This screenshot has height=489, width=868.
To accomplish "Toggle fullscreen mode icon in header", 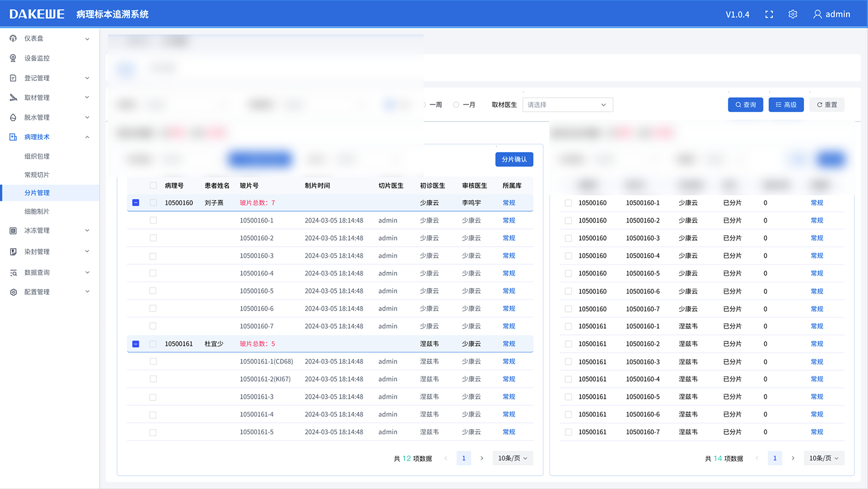I will click(769, 14).
